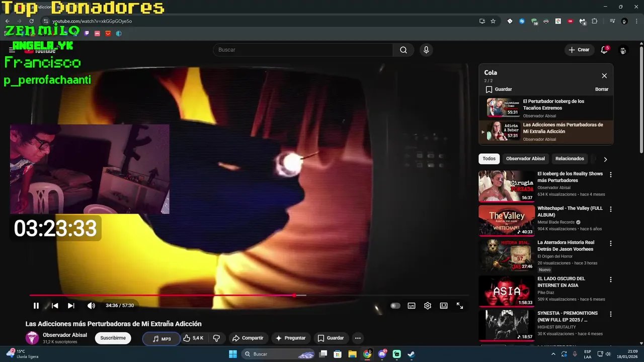Select the Todos filter chip
Viewport: 644px width, 362px height.
489,159
